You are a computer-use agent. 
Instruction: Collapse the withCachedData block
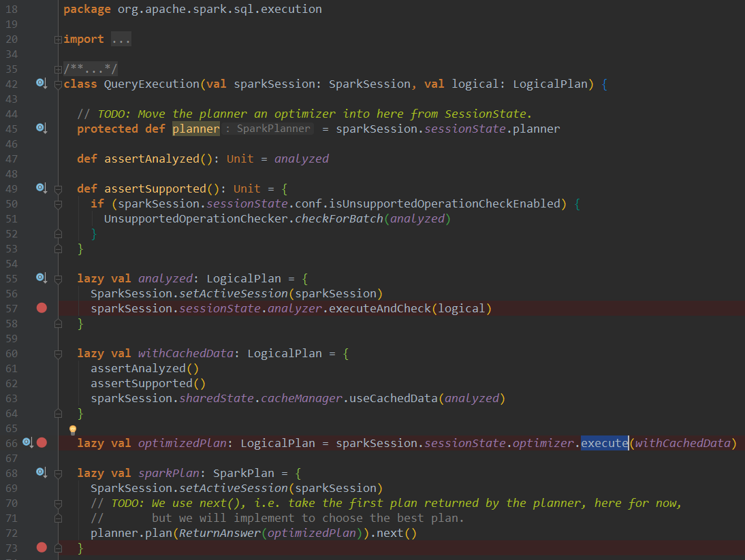(58, 354)
